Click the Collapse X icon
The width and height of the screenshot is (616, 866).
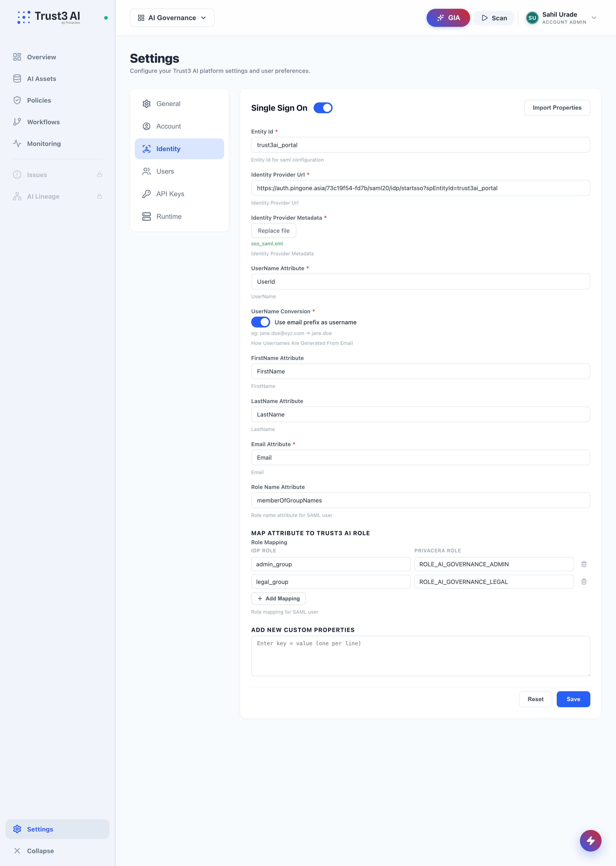pyautogui.click(x=17, y=850)
